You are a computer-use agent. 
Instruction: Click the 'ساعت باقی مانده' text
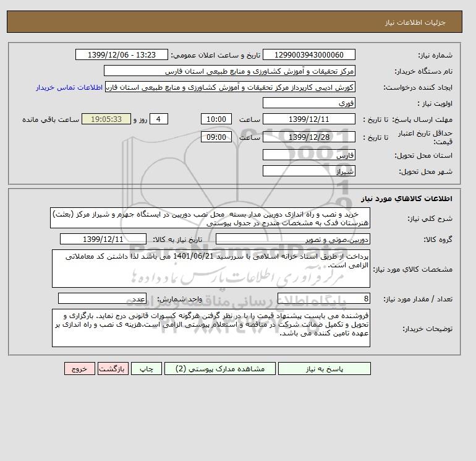51,119
